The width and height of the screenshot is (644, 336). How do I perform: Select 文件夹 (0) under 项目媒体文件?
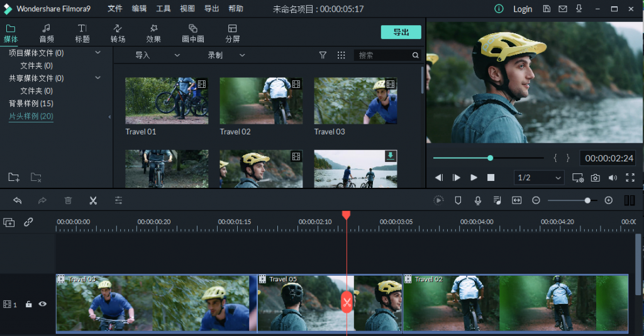click(x=36, y=66)
